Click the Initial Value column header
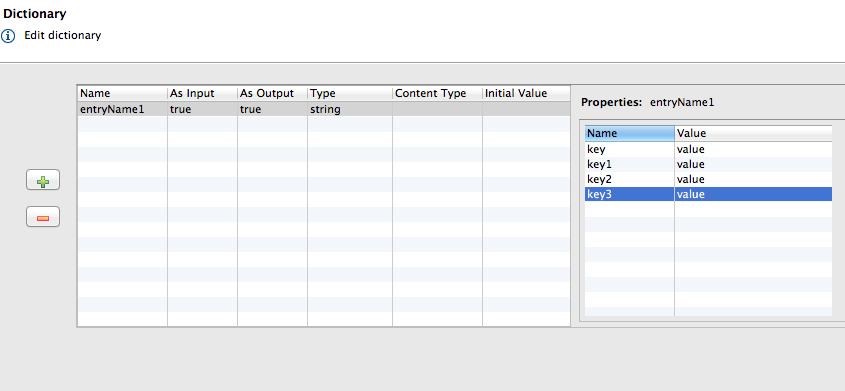The height and width of the screenshot is (391, 845). click(x=526, y=93)
